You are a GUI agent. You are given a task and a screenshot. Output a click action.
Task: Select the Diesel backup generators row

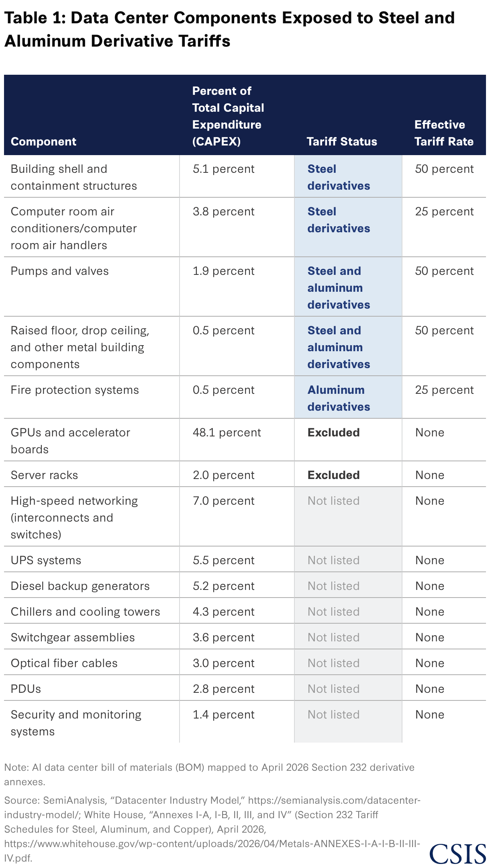point(245,585)
